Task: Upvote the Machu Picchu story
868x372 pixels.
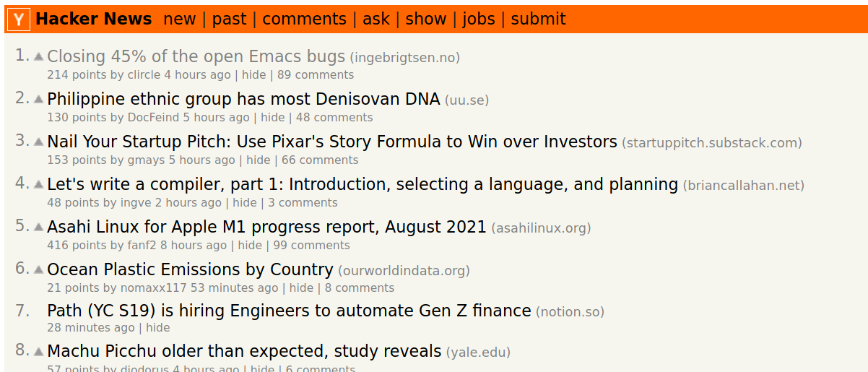Action: pos(39,351)
